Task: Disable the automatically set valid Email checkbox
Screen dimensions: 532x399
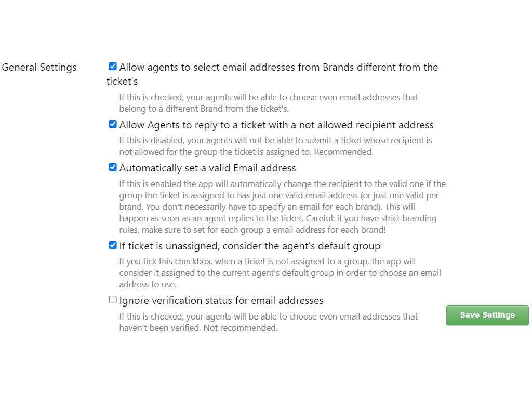Action: tap(113, 167)
